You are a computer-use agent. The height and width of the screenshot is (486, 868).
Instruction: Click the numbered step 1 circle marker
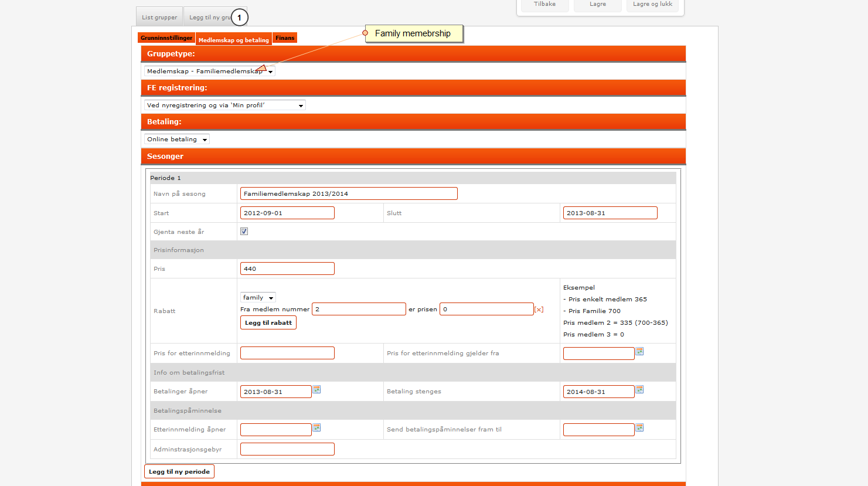239,18
